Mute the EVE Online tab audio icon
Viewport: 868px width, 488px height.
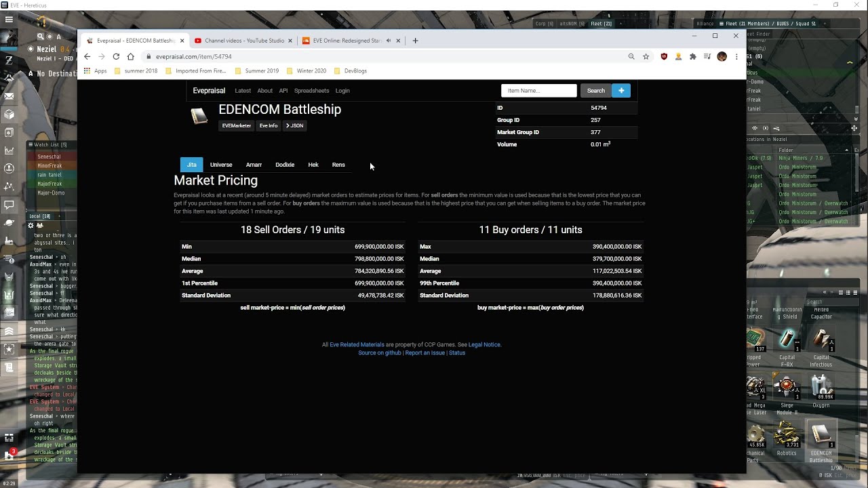[x=389, y=41]
